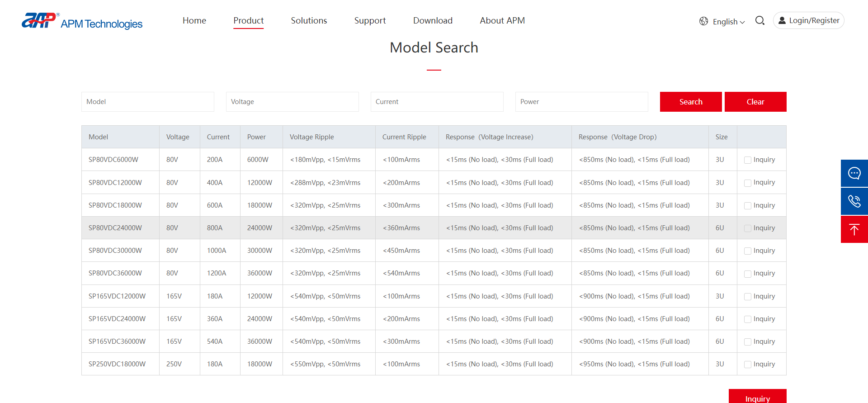Focus the Voltage input field
Image resolution: width=868 pixels, height=403 pixels.
pyautogui.click(x=292, y=102)
